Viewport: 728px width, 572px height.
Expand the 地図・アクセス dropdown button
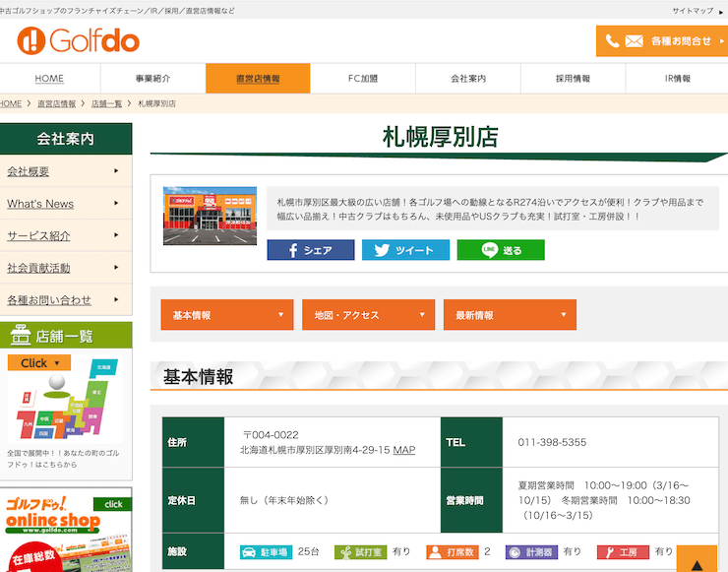pyautogui.click(x=368, y=315)
